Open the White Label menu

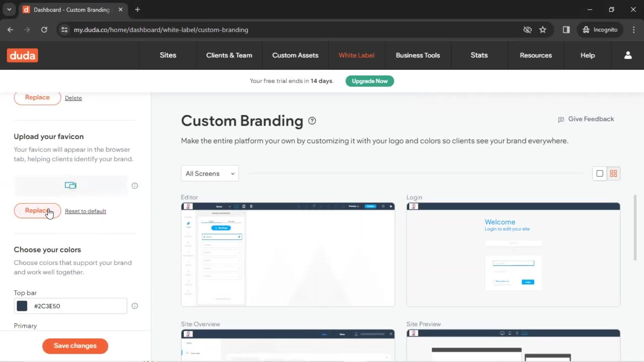[x=357, y=55]
